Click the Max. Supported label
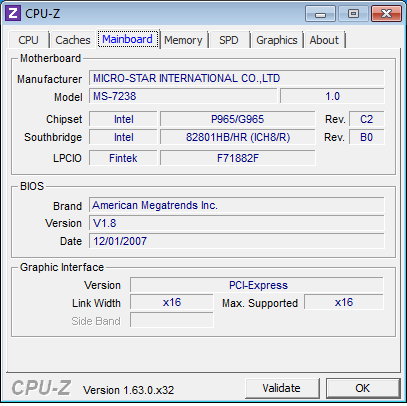 tap(260, 303)
